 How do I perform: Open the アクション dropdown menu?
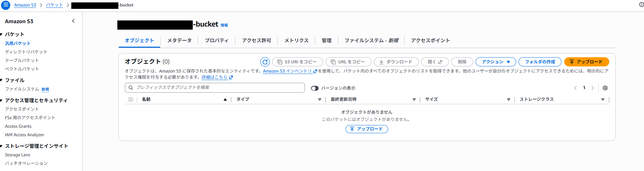point(496,62)
